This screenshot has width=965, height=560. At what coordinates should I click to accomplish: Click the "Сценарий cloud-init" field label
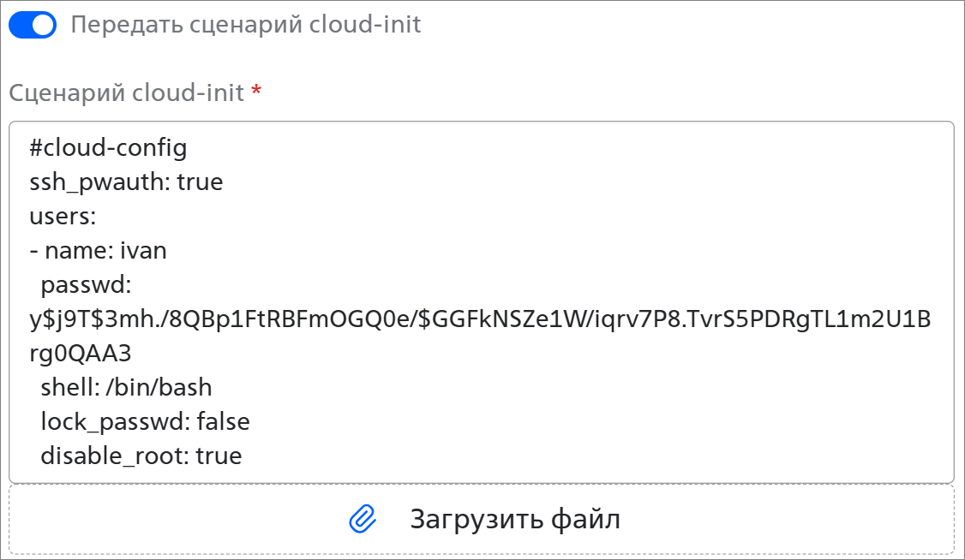pyautogui.click(x=126, y=92)
